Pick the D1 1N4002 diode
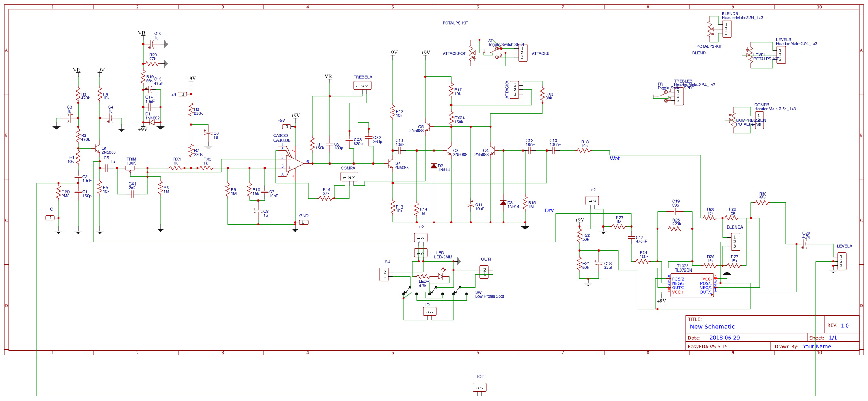 [151, 123]
